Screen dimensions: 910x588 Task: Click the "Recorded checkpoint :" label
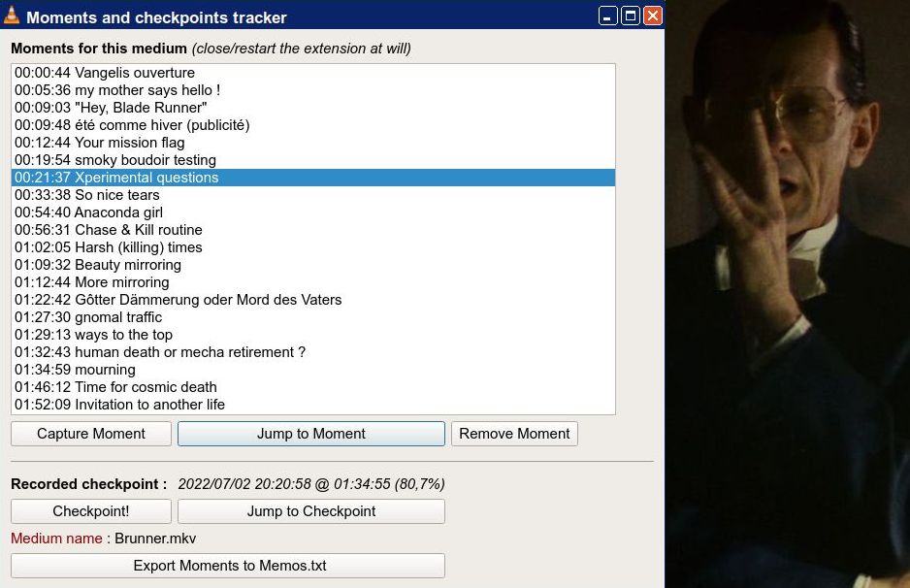click(x=89, y=484)
